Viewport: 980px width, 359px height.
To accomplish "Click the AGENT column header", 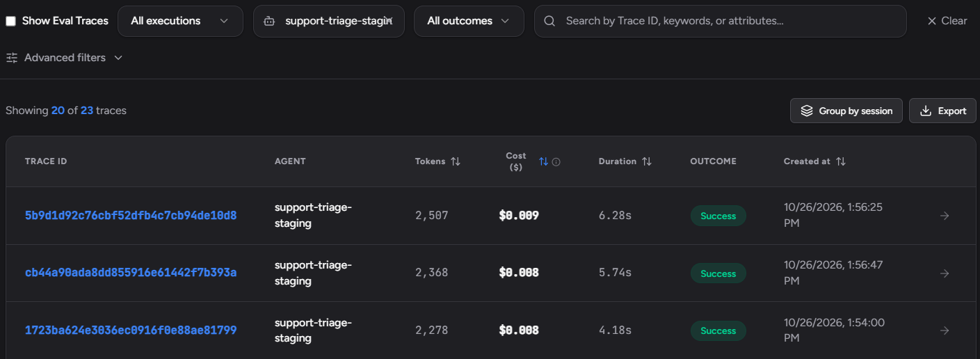I will pos(290,161).
